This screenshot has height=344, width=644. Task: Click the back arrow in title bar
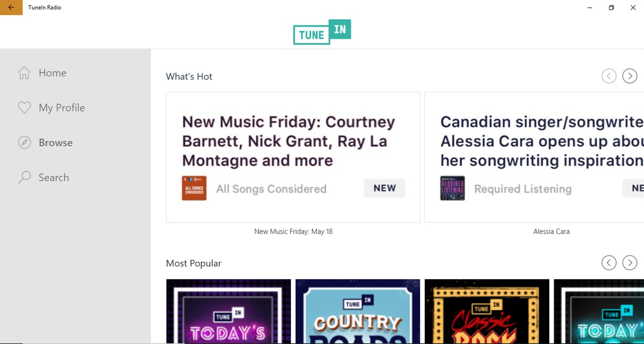(11, 7)
